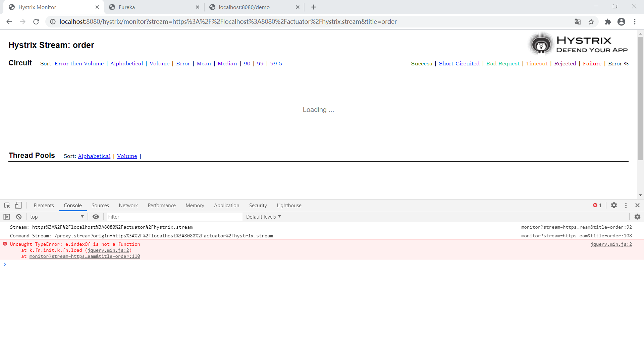The image size is (644, 345).
Task: Sort circuits by Mean
Action: click(204, 64)
